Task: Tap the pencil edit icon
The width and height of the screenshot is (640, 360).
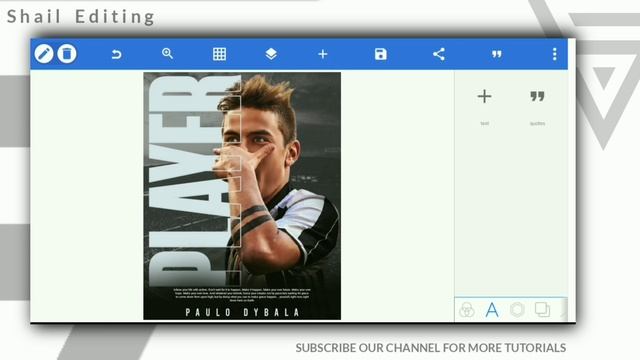Action: [44, 54]
